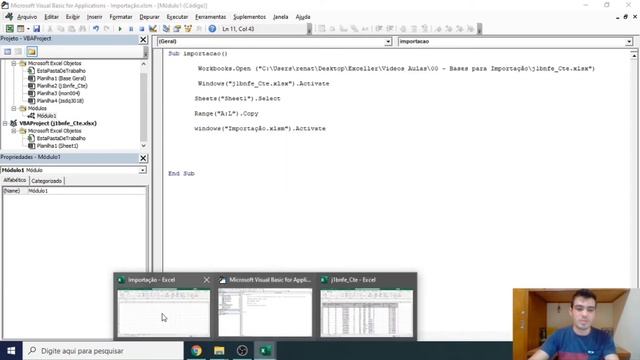The width and height of the screenshot is (640, 360).
Task: Open the Suplementos menu
Action: coord(249,17)
